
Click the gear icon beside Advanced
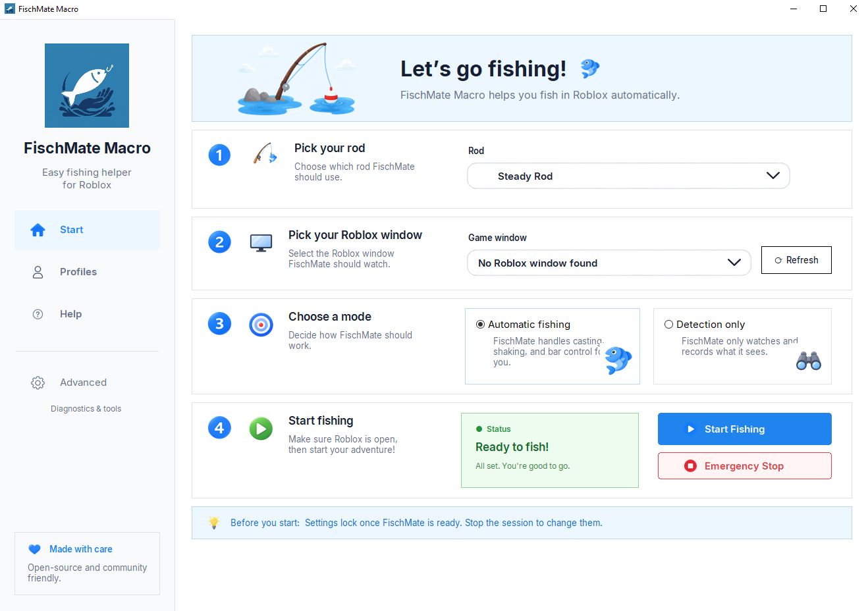pos(38,383)
